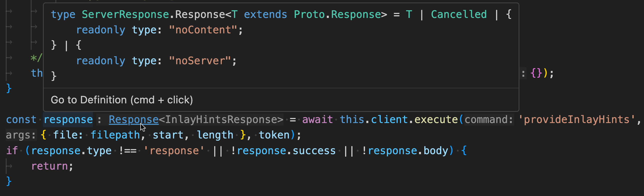The image size is (644, 196).
Task: Select the highlighted response variable
Action: (x=68, y=120)
